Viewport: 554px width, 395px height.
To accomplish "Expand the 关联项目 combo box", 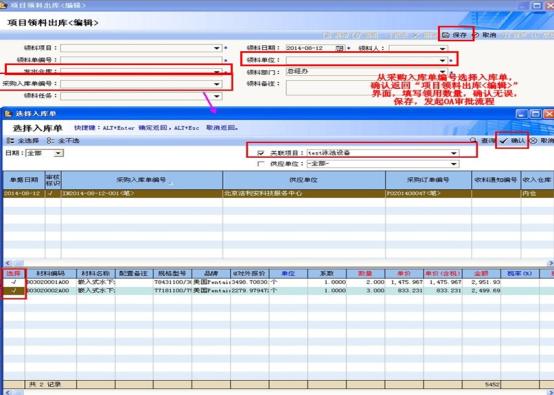I will [454, 153].
